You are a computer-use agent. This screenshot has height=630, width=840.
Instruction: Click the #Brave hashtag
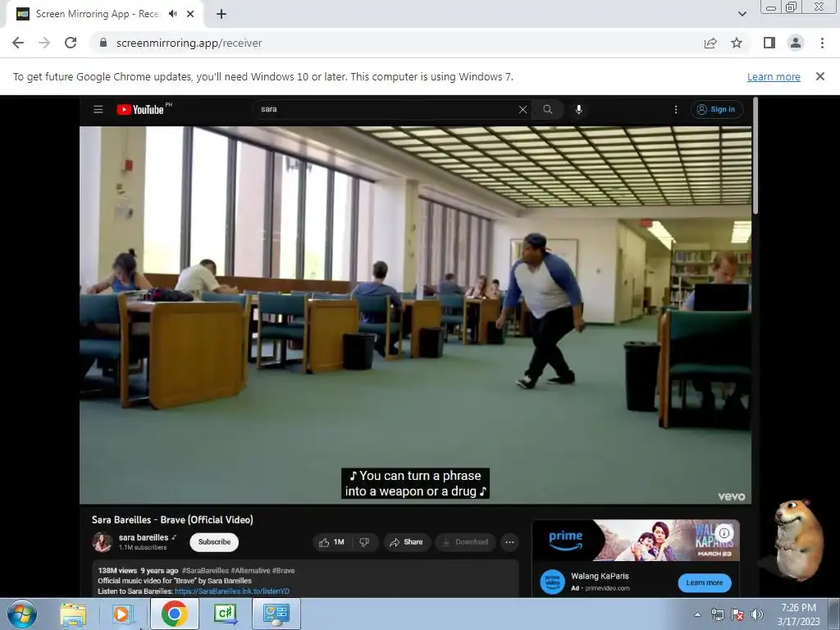(x=283, y=571)
